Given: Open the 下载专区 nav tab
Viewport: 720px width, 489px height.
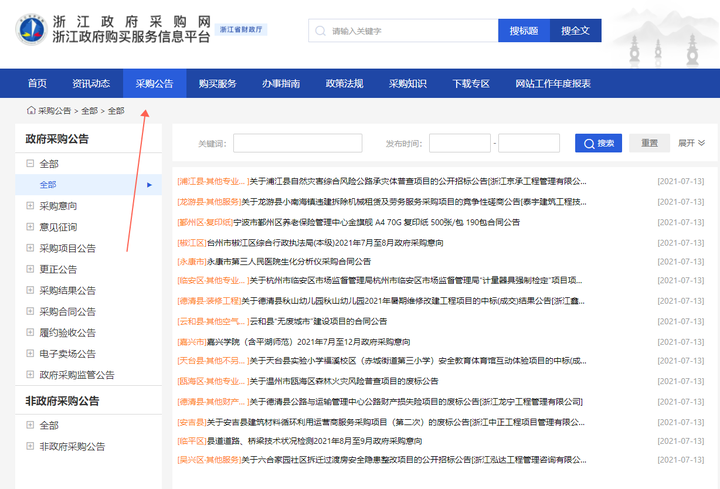Looking at the screenshot, I should (x=471, y=84).
